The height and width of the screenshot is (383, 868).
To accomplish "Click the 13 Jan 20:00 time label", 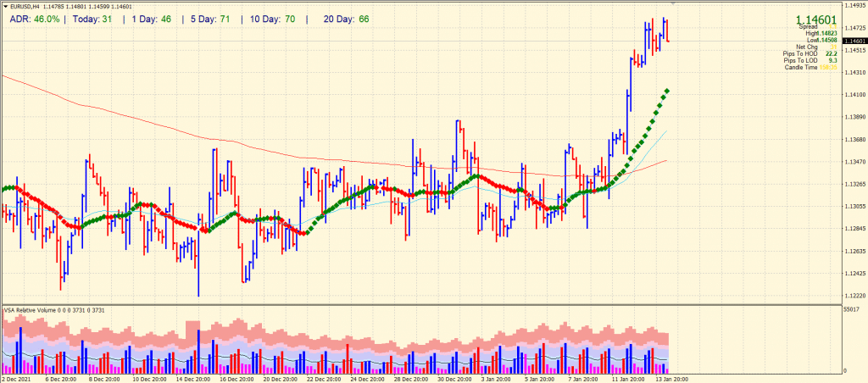I will tap(671, 380).
